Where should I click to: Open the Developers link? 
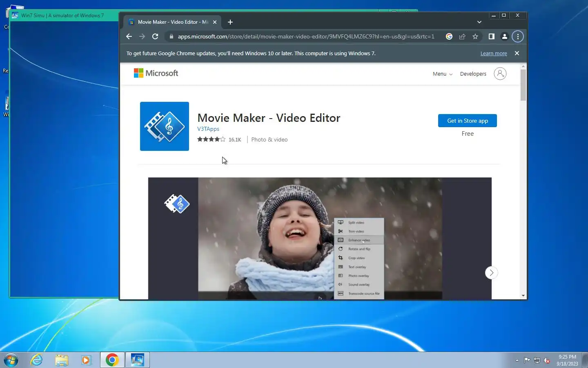tap(473, 74)
